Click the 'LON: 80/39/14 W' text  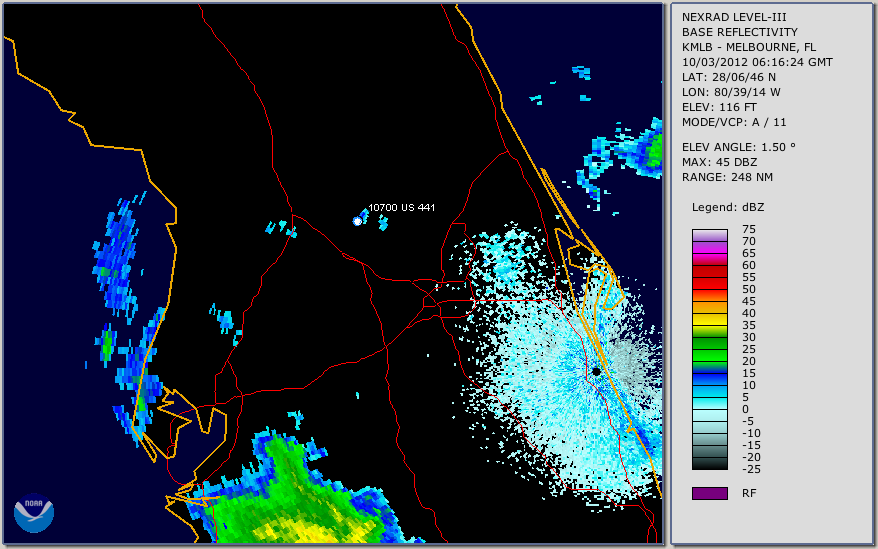tap(731, 92)
